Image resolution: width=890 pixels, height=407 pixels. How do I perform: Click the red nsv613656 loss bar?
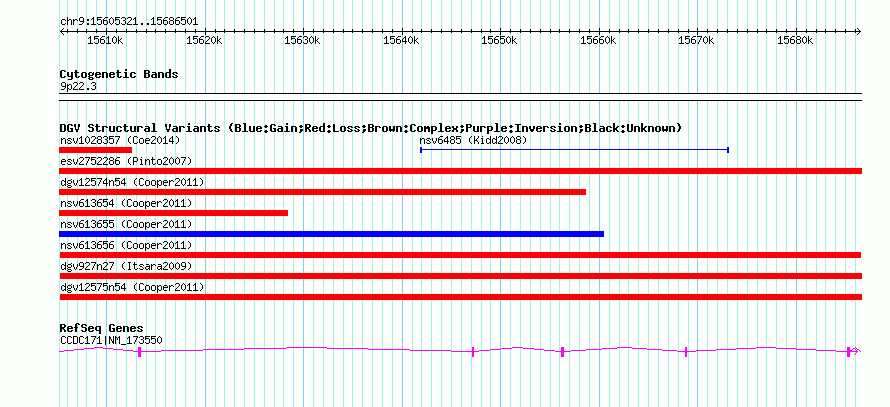(x=460, y=255)
